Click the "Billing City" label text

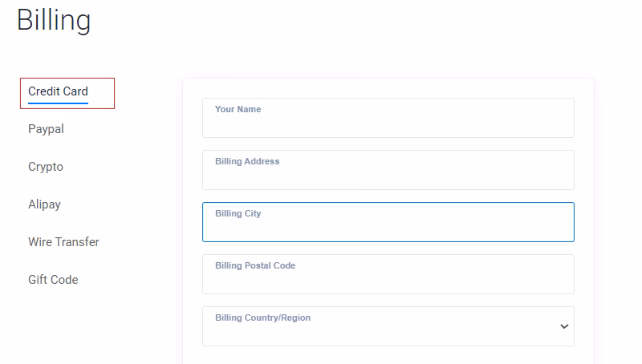(238, 213)
